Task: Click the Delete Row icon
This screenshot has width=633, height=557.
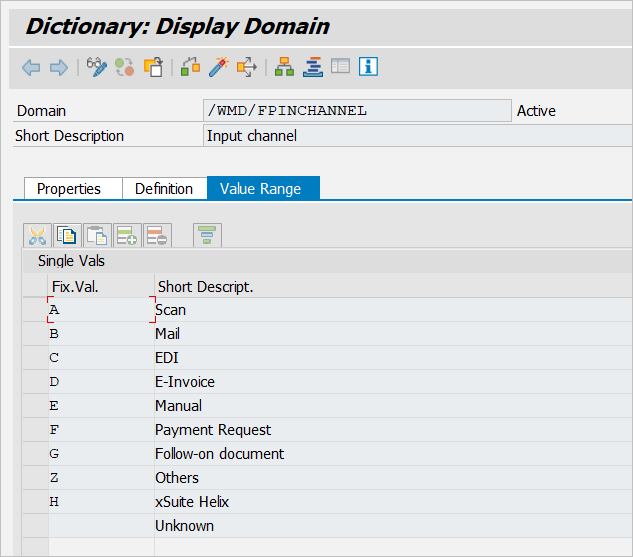Action: click(x=157, y=236)
